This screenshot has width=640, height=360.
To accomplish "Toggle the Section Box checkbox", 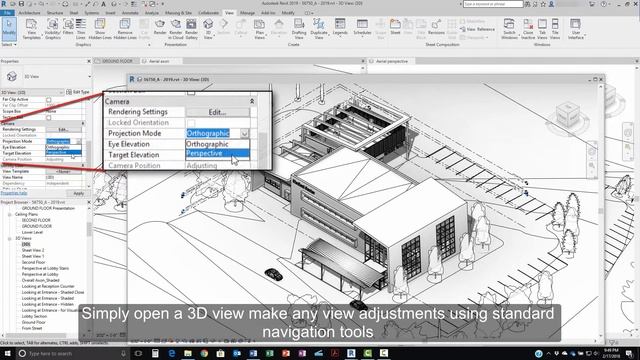I will 49,118.
